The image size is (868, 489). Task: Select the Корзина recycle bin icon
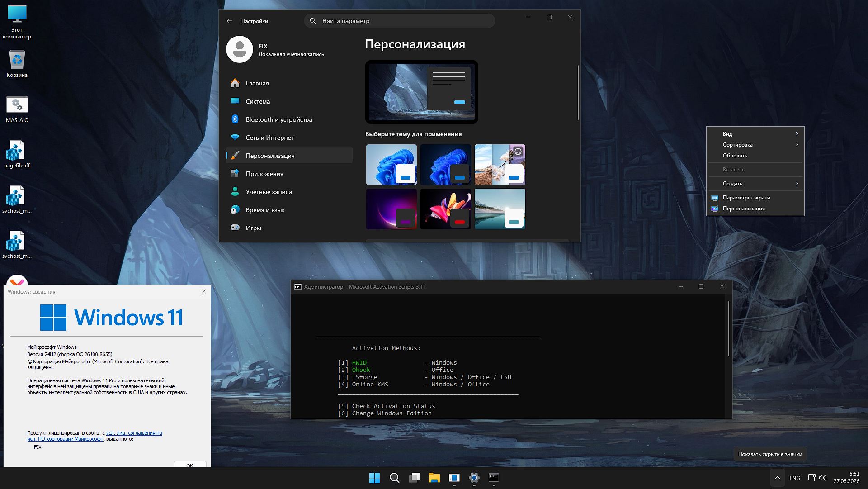tap(17, 63)
